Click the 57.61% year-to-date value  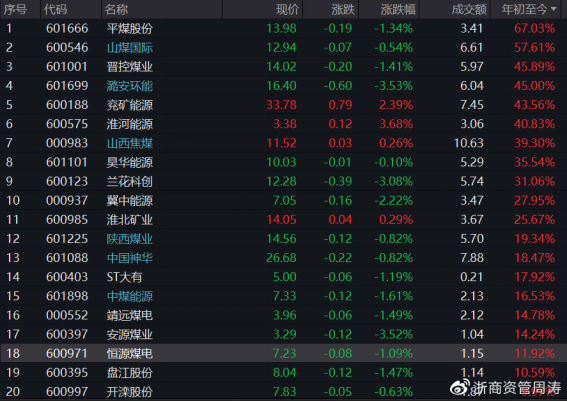pos(534,48)
